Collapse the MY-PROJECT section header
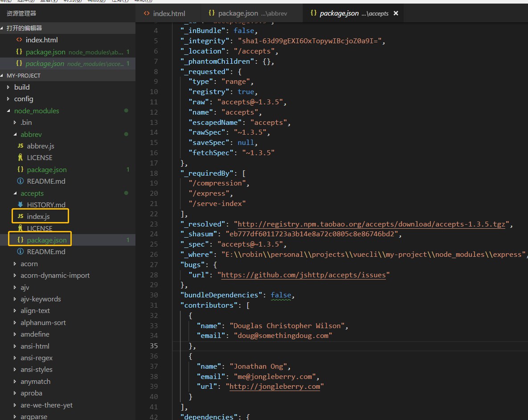The width and height of the screenshot is (528, 420). [x=23, y=75]
